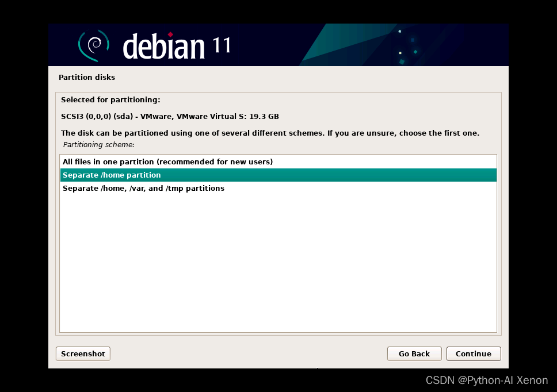Click empty space in the partitioning scheme list
The height and width of the screenshot is (392, 557).
tap(278, 264)
